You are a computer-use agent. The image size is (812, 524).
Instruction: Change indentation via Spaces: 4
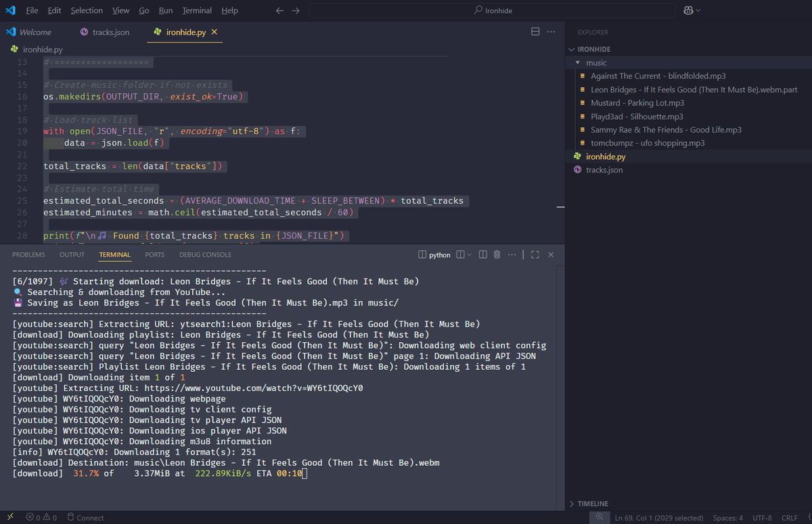point(727,518)
